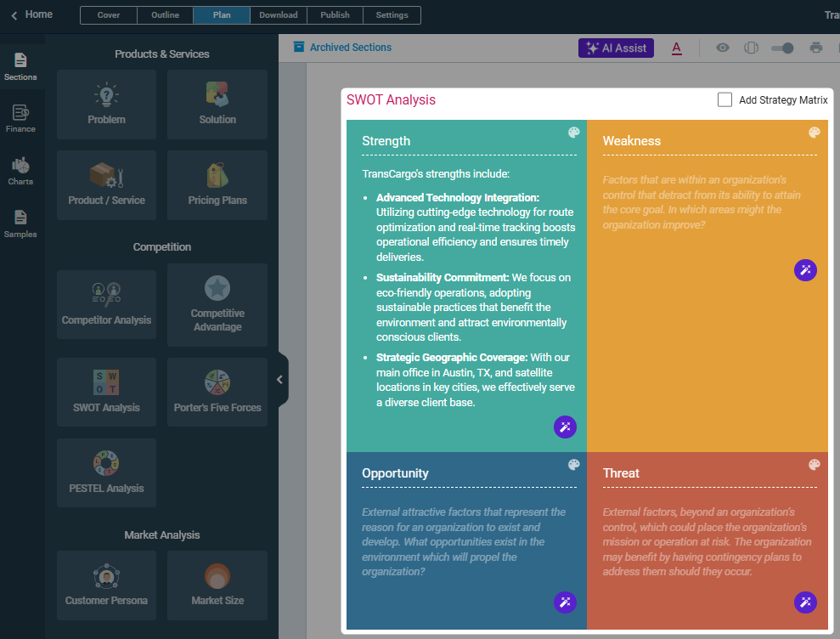The image size is (840, 639).
Task: Click the Opportunity heading text
Action: (x=395, y=473)
